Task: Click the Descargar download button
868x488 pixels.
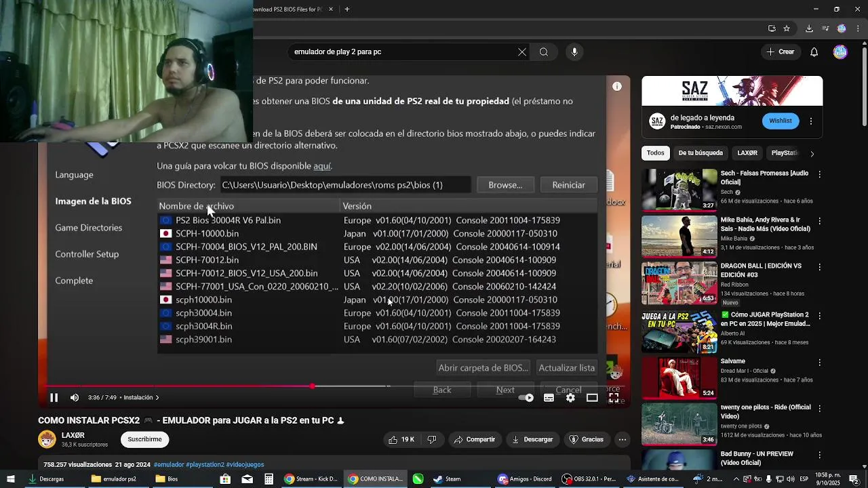Action: (x=532, y=439)
